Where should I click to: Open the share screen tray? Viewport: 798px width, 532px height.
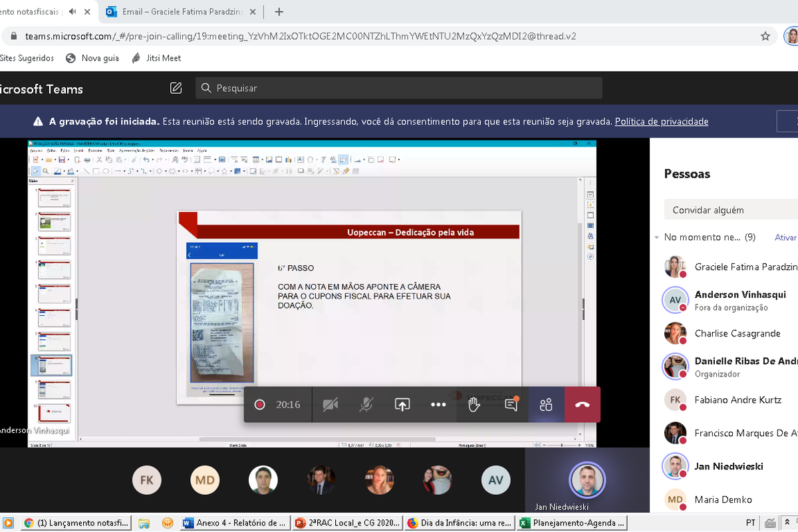pos(402,404)
